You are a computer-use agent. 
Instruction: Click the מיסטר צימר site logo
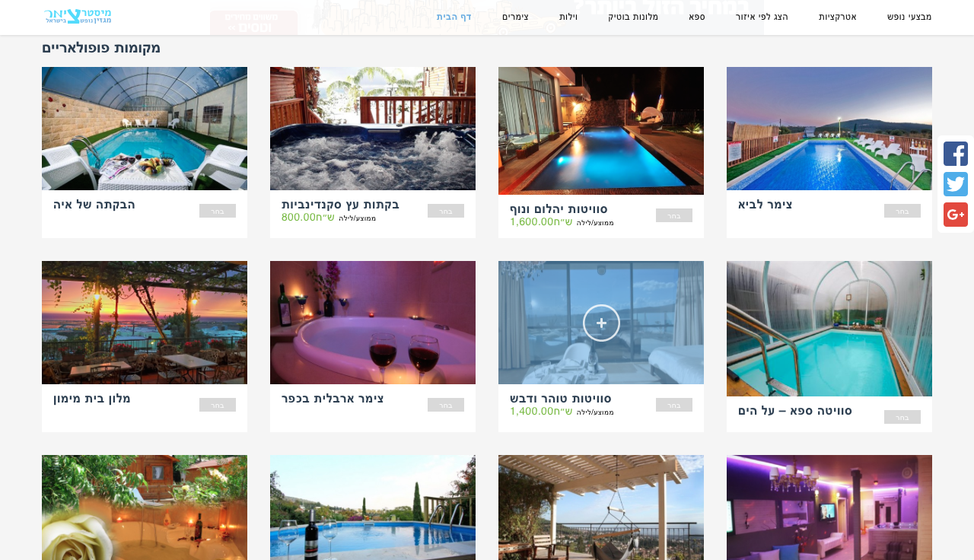[x=78, y=16]
